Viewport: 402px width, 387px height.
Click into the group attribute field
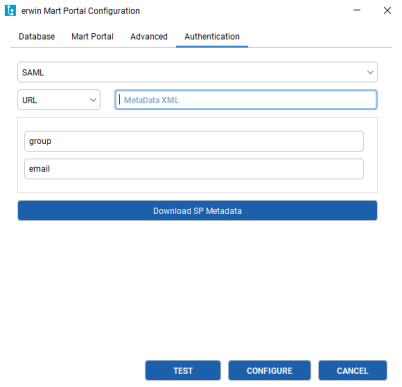click(x=194, y=141)
